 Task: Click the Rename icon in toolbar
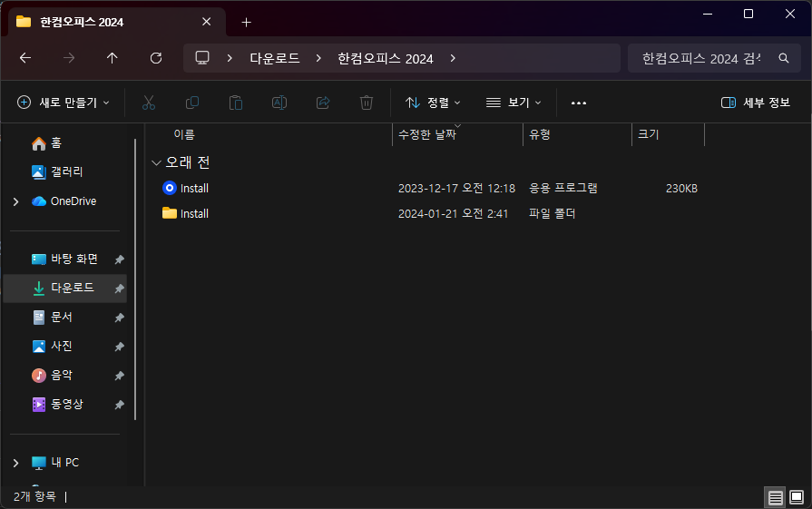coord(279,103)
